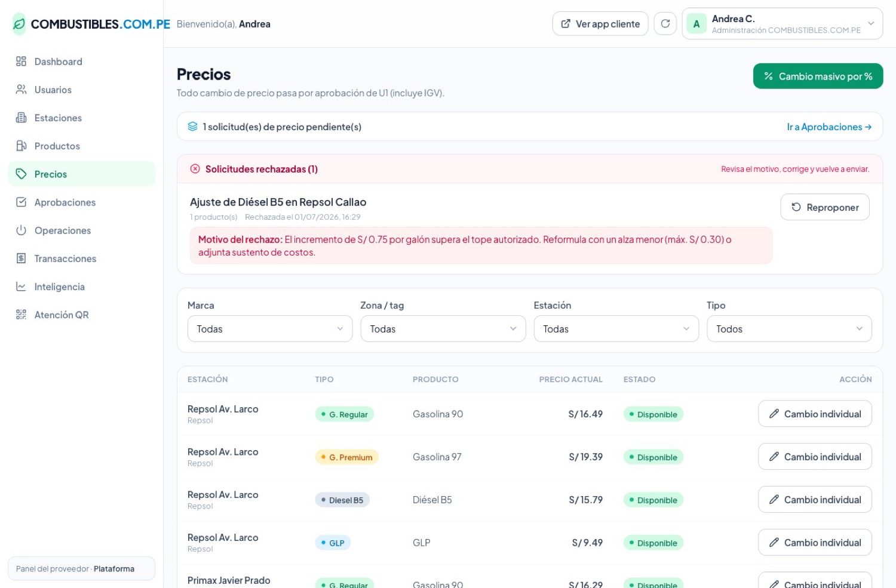
Task: Click the Productos fuel pump icon
Action: tap(21, 146)
